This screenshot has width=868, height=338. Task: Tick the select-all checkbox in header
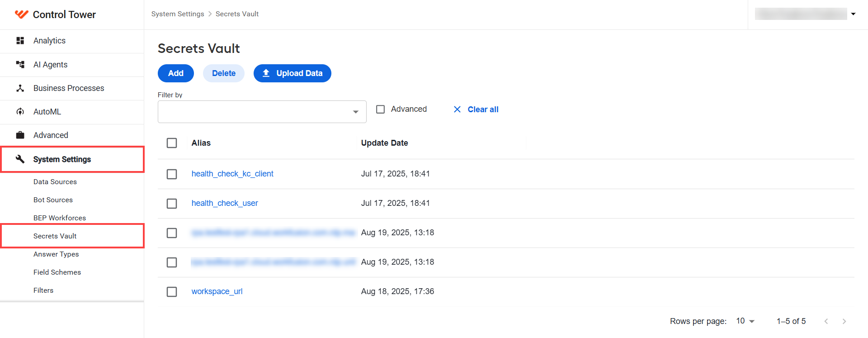(x=172, y=143)
